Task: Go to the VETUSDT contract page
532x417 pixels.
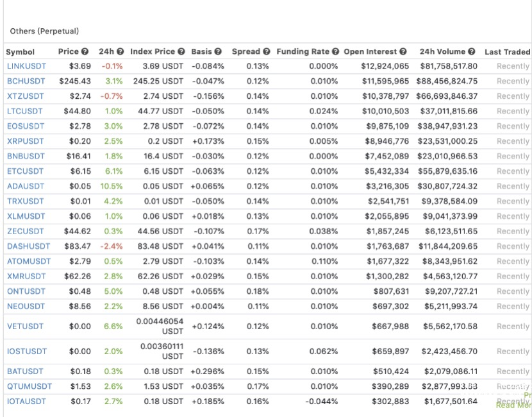Action: (x=26, y=327)
